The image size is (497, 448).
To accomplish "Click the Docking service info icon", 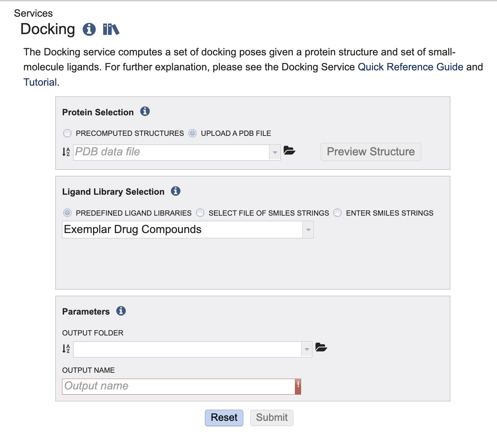I will tap(89, 29).
